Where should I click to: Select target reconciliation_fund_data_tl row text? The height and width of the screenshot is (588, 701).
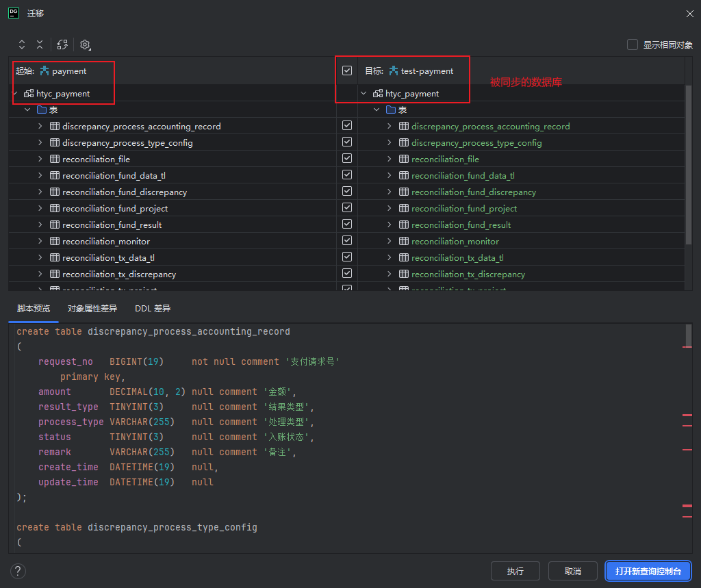pos(463,176)
